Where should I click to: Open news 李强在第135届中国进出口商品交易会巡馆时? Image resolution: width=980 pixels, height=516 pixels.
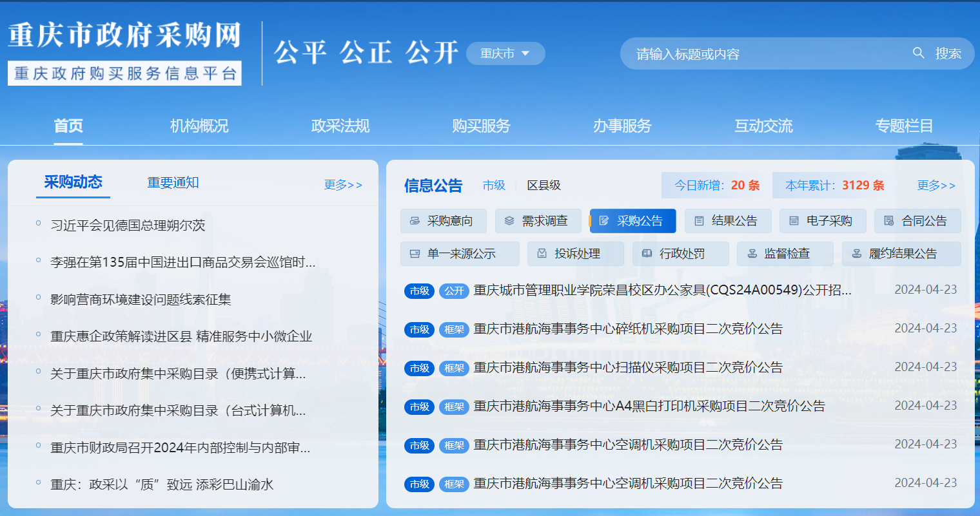tap(183, 262)
